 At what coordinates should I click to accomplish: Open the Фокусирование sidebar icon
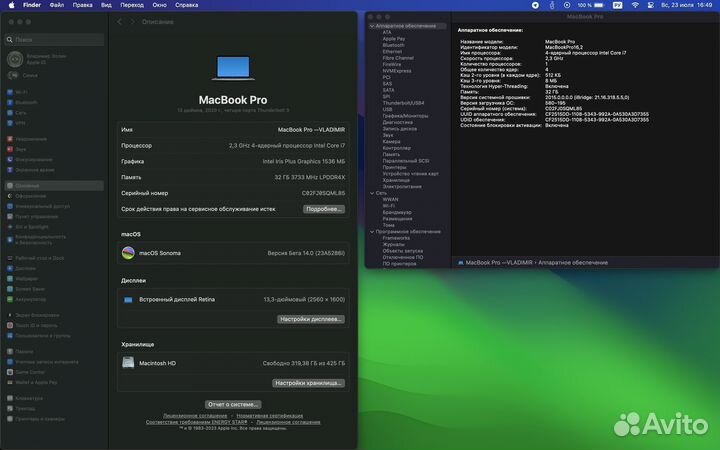[10, 159]
